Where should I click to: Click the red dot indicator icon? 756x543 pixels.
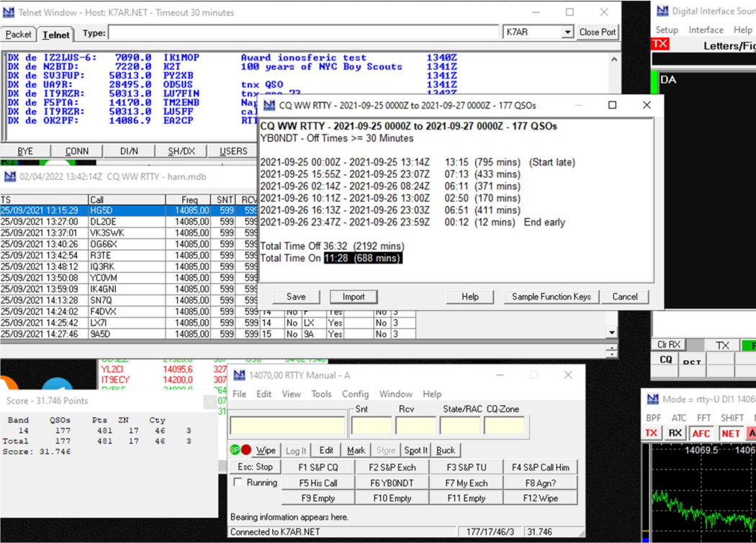(x=246, y=450)
